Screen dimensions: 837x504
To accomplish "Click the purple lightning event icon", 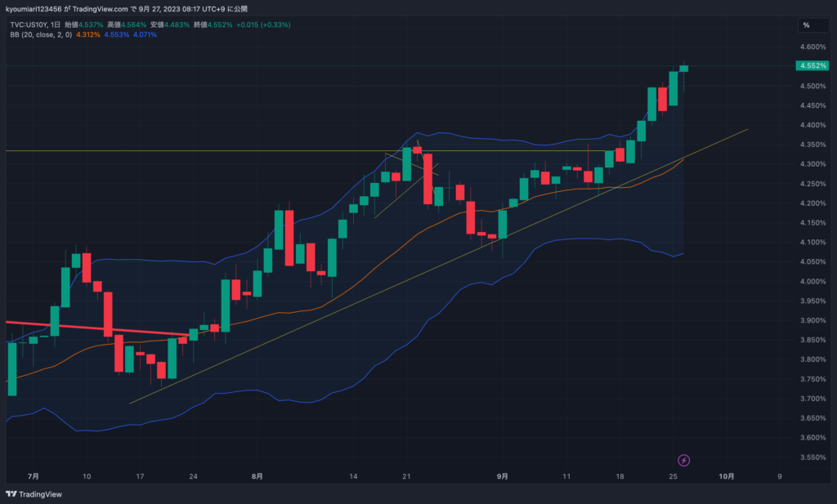I will 683,460.
